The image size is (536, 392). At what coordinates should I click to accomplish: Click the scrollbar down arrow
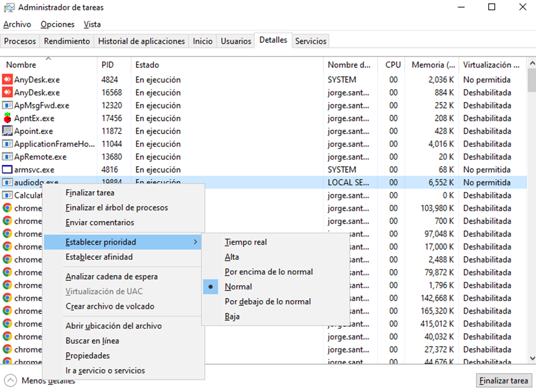[532, 358]
